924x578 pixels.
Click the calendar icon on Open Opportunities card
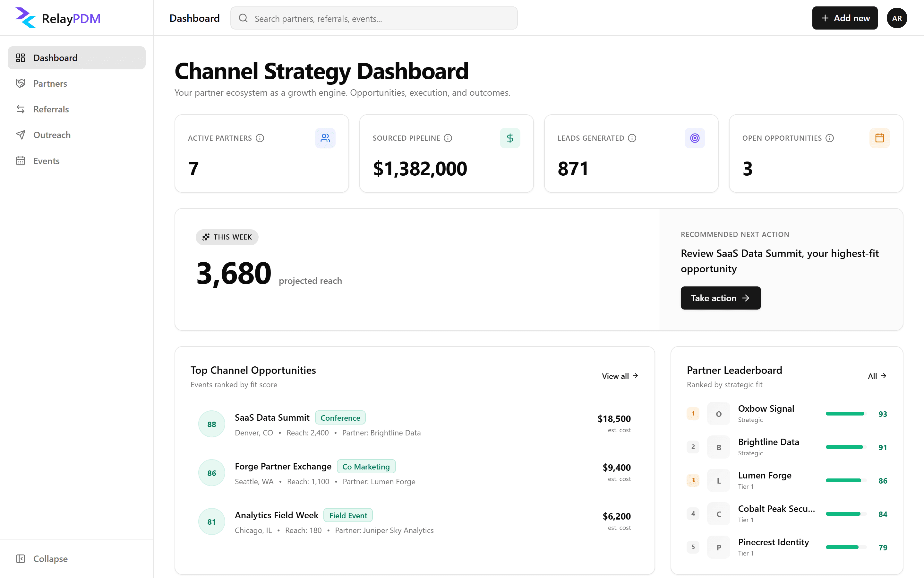880,138
